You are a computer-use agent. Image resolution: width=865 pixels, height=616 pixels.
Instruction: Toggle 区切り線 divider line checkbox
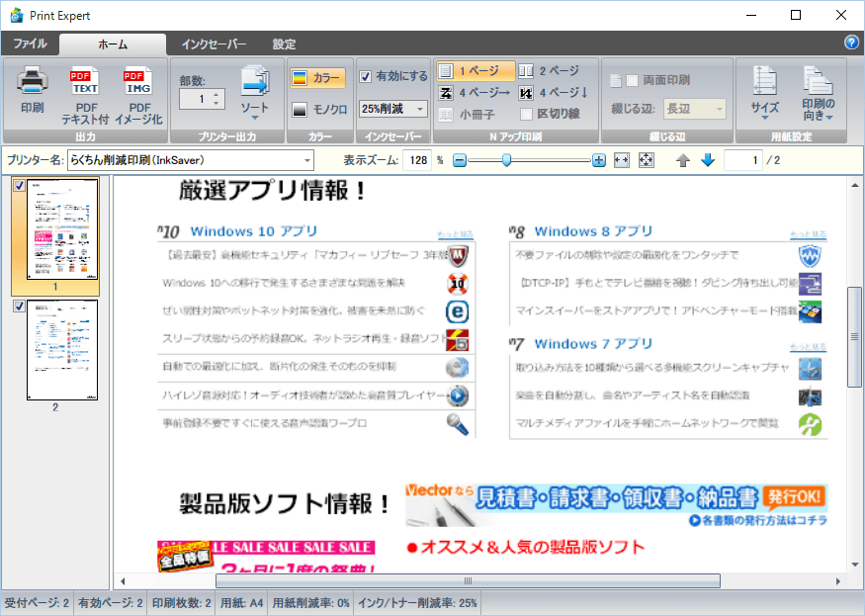[x=526, y=115]
